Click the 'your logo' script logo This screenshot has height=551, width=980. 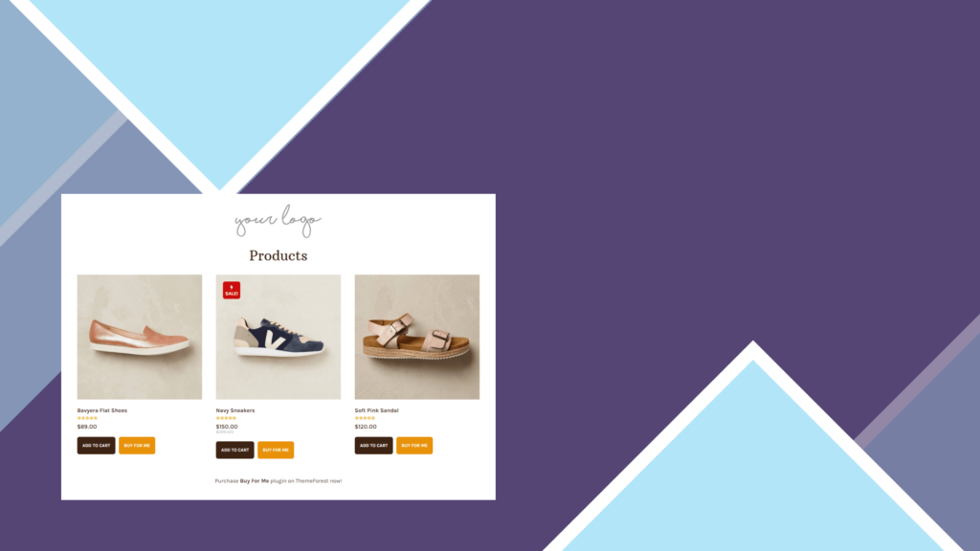[278, 221]
